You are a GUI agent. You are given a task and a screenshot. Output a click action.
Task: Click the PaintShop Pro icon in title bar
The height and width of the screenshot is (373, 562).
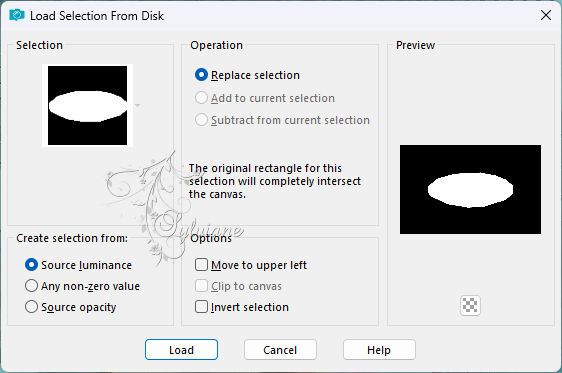17,15
